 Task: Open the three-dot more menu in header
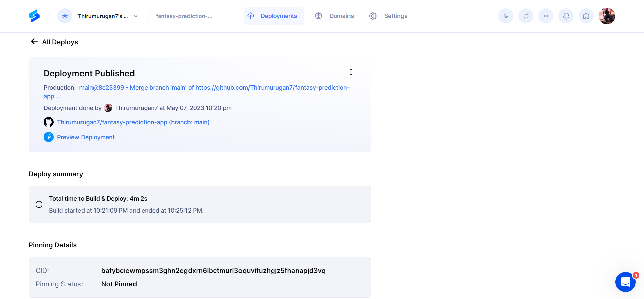point(546,16)
